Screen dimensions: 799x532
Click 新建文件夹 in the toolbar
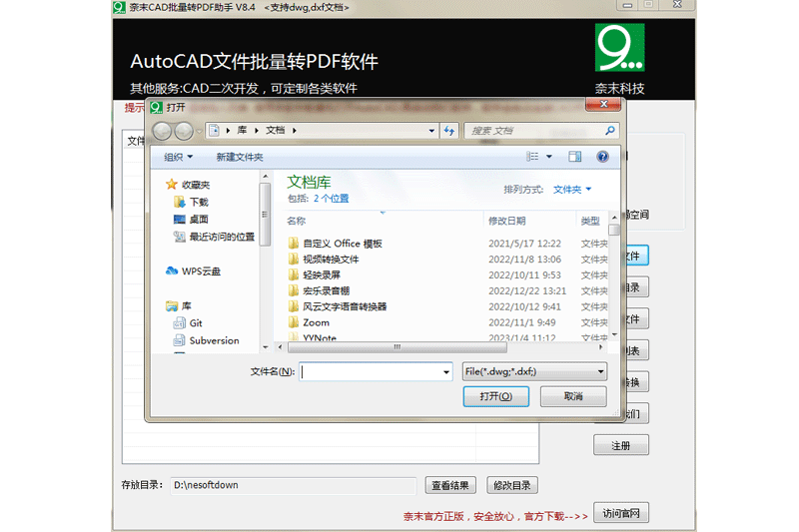240,157
